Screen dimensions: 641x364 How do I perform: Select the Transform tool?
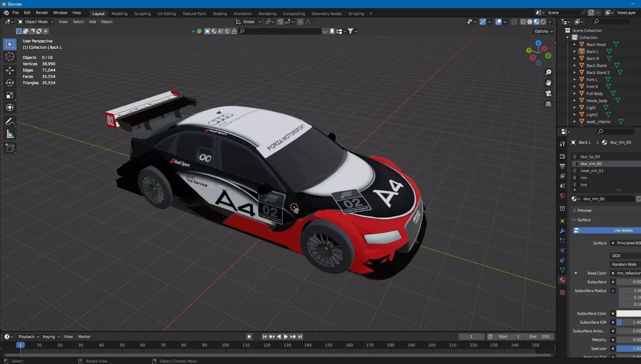coord(10,107)
